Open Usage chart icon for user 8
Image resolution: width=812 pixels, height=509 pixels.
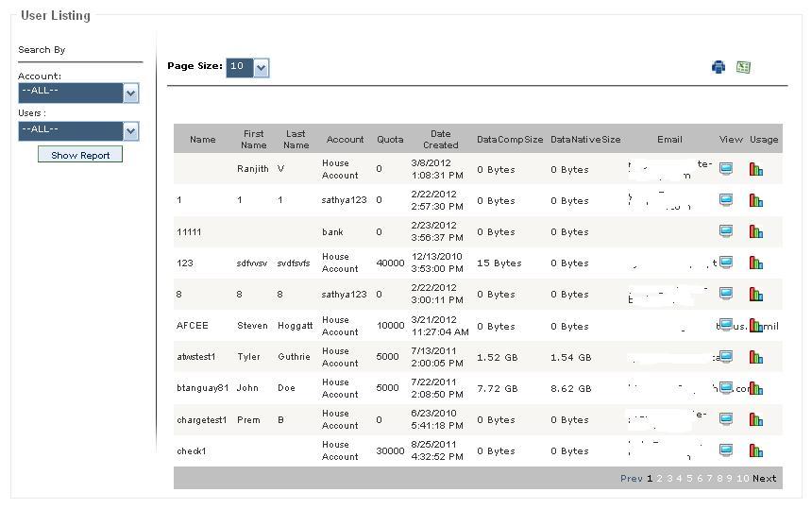click(x=756, y=294)
